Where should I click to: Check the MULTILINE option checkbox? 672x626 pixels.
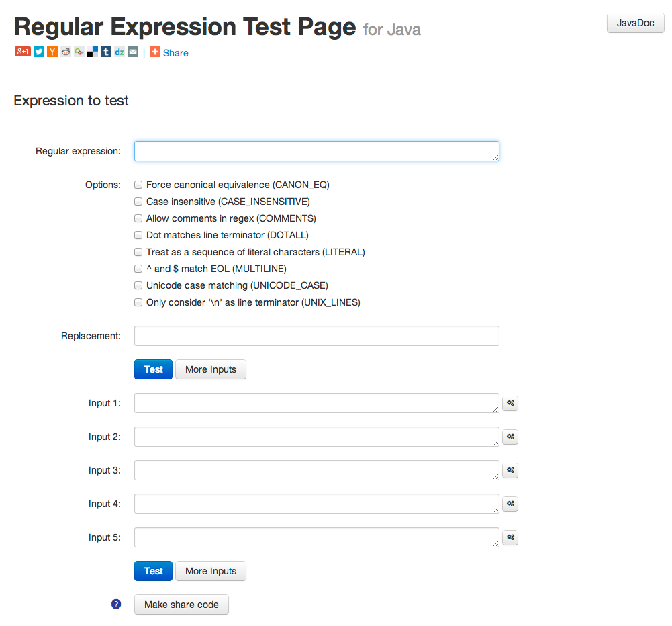point(138,269)
